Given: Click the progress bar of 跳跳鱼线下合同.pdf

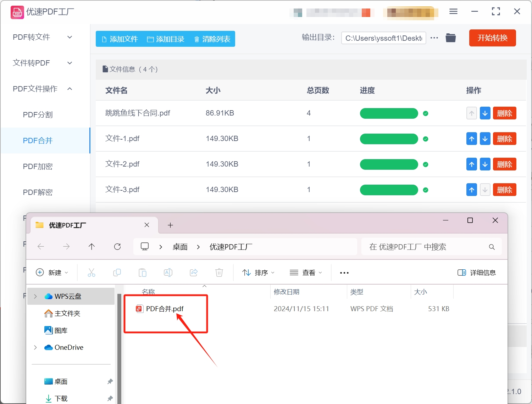Looking at the screenshot, I should 389,113.
